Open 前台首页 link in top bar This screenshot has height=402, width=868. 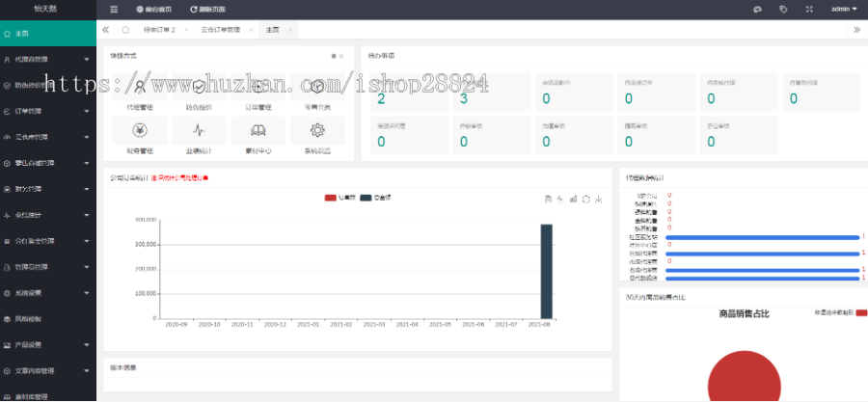(154, 10)
